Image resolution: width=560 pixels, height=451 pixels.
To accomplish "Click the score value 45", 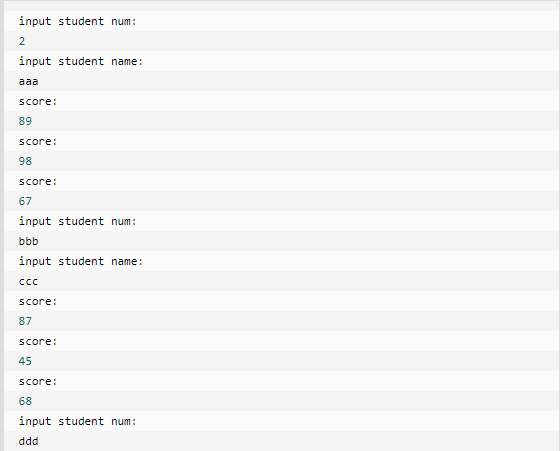I will 25,361.
